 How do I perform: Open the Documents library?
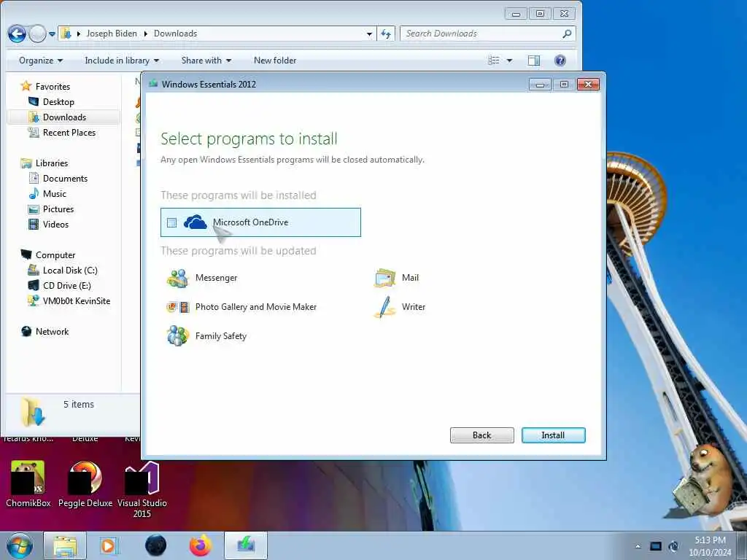tap(65, 179)
